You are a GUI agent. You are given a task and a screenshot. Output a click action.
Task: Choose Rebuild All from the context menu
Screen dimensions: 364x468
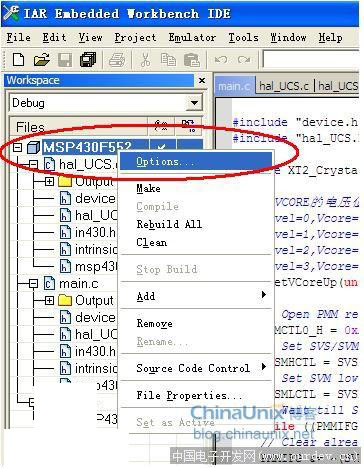click(x=196, y=224)
